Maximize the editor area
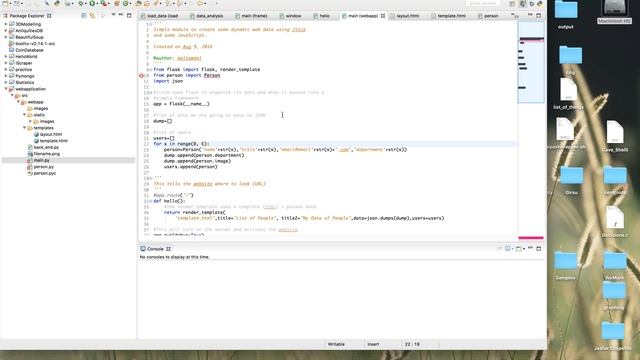640x360 pixels. pos(539,16)
